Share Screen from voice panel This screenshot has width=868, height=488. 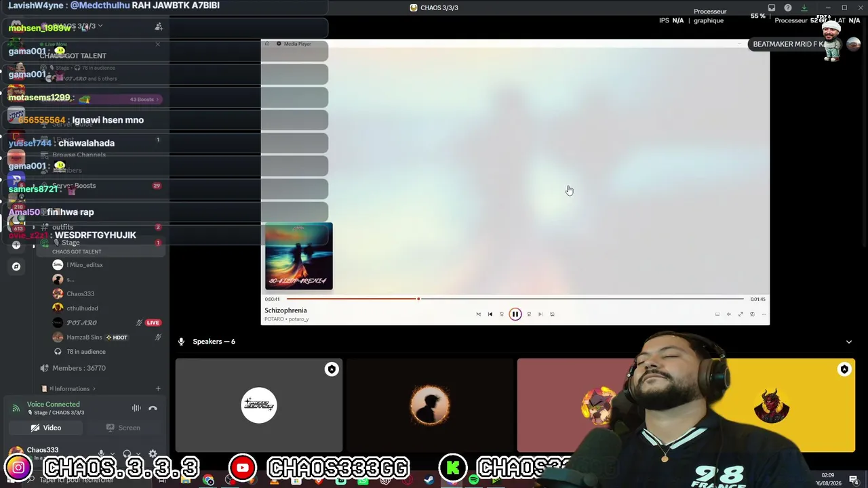point(123,428)
